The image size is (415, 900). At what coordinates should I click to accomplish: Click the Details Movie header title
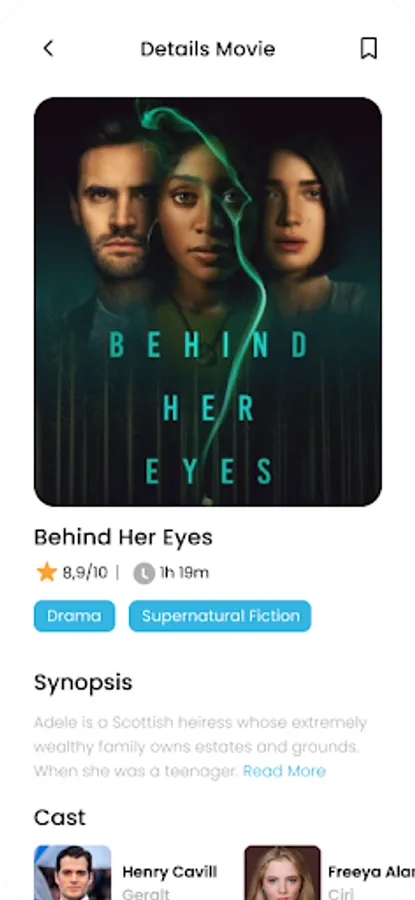point(208,49)
